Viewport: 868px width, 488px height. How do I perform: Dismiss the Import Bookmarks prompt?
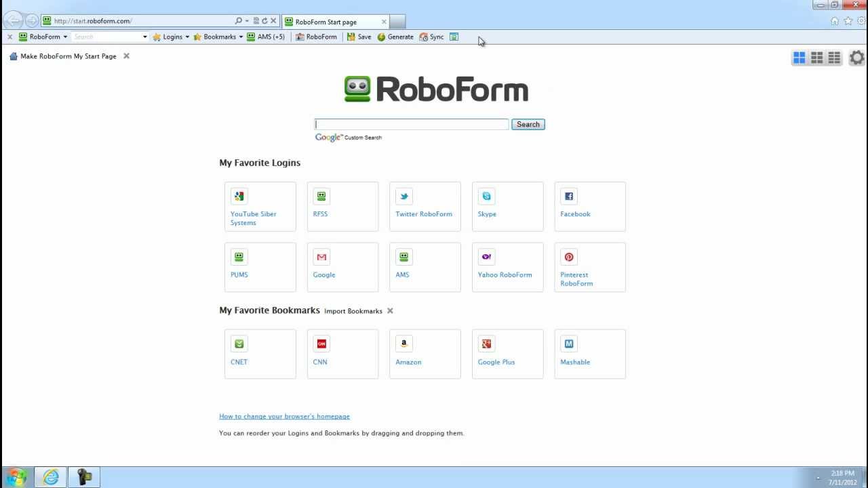[390, 311]
